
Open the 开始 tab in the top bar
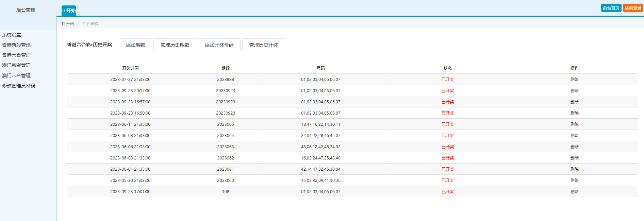pyautogui.click(x=69, y=11)
